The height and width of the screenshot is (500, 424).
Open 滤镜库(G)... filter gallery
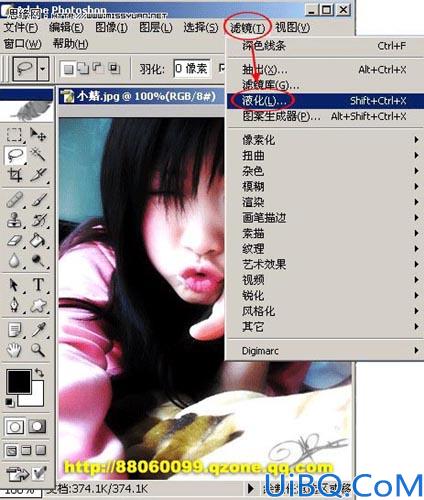(x=325, y=85)
